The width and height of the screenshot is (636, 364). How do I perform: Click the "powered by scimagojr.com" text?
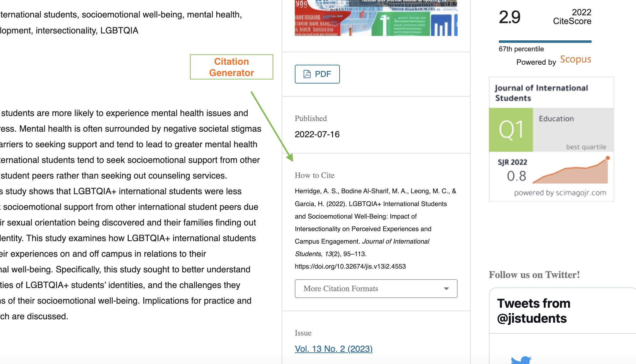point(560,193)
